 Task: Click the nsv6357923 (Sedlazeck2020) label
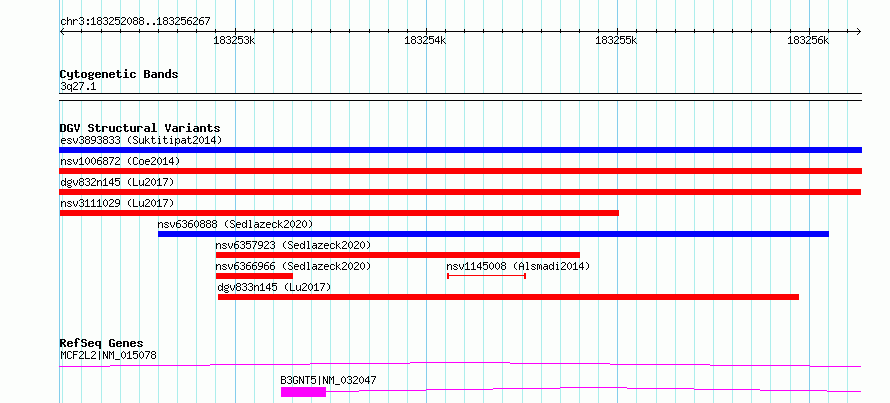coord(293,245)
